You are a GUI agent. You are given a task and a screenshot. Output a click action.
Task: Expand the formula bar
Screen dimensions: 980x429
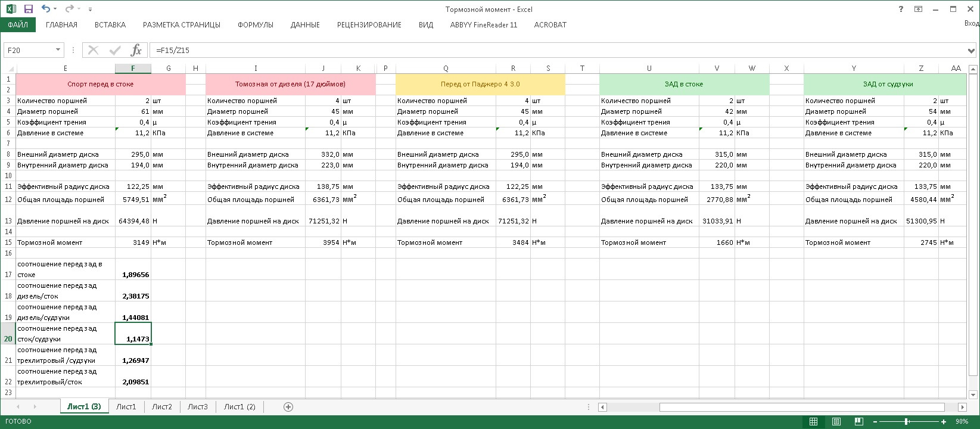click(x=972, y=50)
